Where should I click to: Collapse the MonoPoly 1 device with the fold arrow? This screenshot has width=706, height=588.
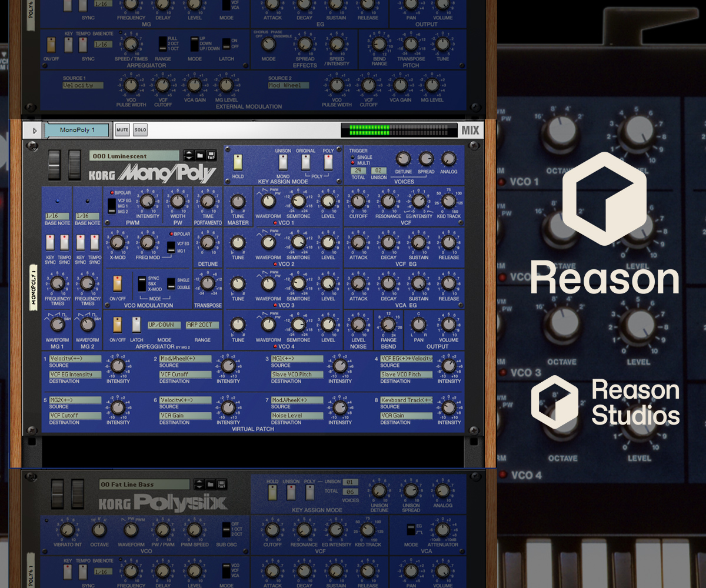coord(34,131)
